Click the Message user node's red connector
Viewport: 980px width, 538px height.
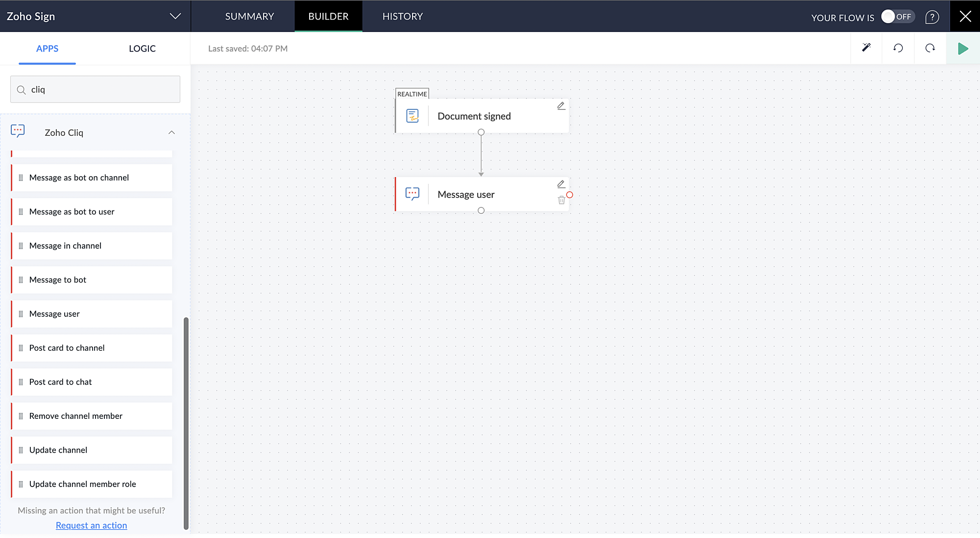[569, 195]
